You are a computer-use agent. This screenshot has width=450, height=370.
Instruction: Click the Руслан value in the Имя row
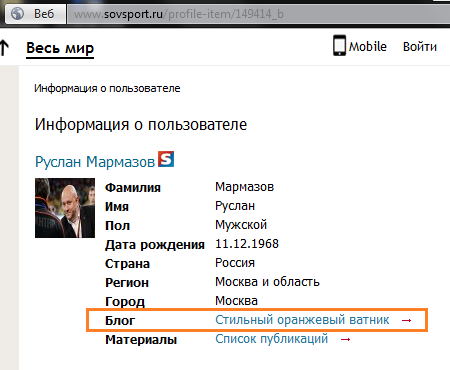[235, 206]
